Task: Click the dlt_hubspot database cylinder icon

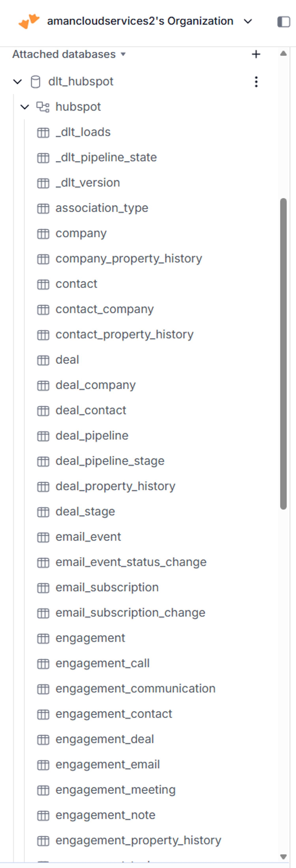Action: (x=36, y=82)
